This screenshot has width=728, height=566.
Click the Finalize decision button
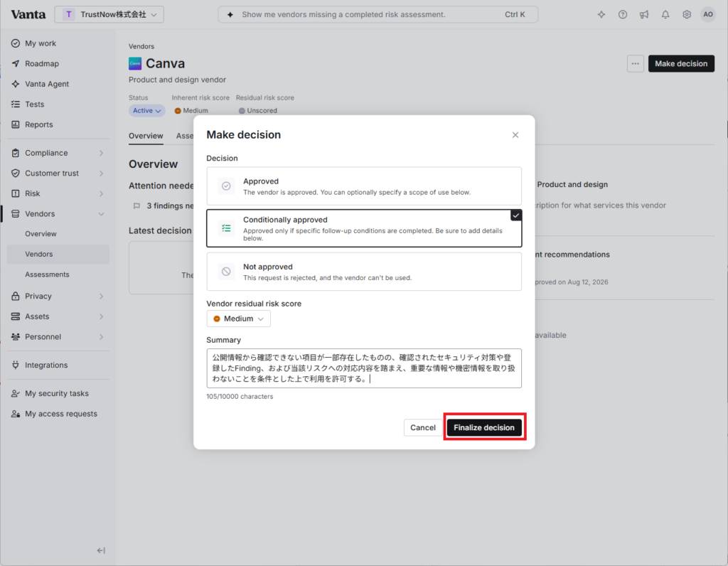(483, 427)
